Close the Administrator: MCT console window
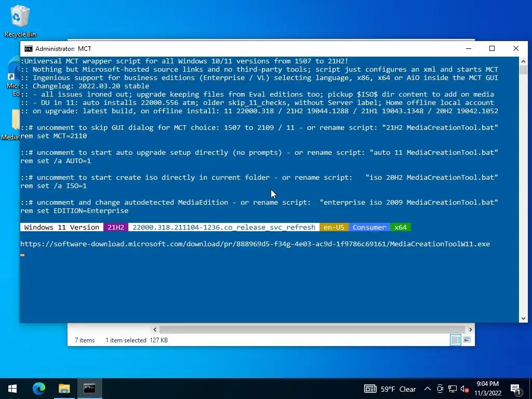532x399 pixels. pos(516,48)
